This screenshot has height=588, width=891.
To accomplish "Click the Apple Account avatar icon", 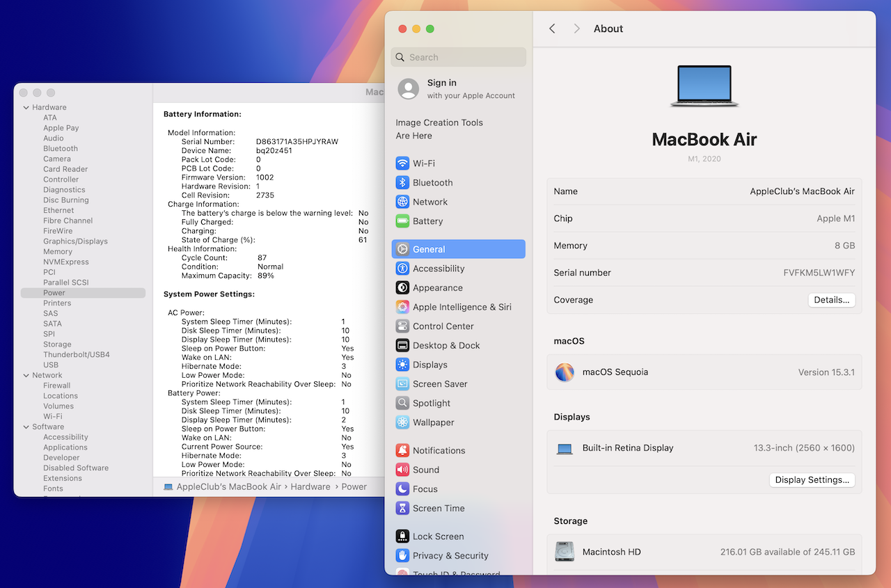I will (408, 88).
